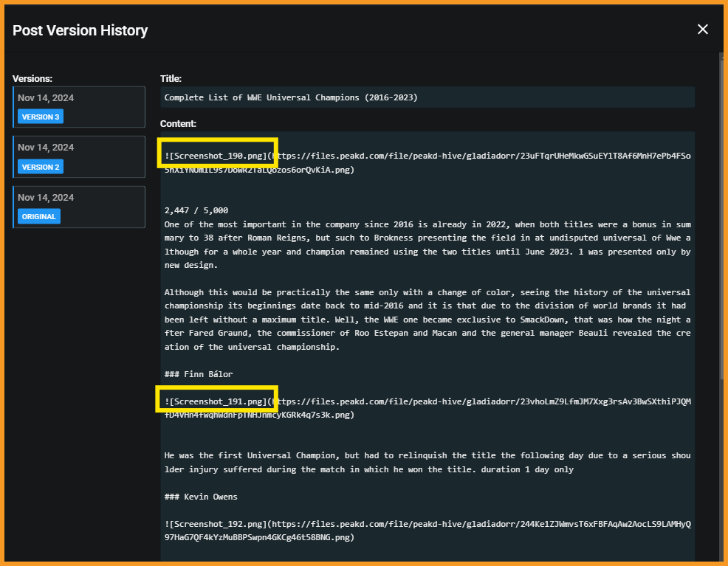The image size is (728, 566).
Task: Click the title field text
Action: 291,97
